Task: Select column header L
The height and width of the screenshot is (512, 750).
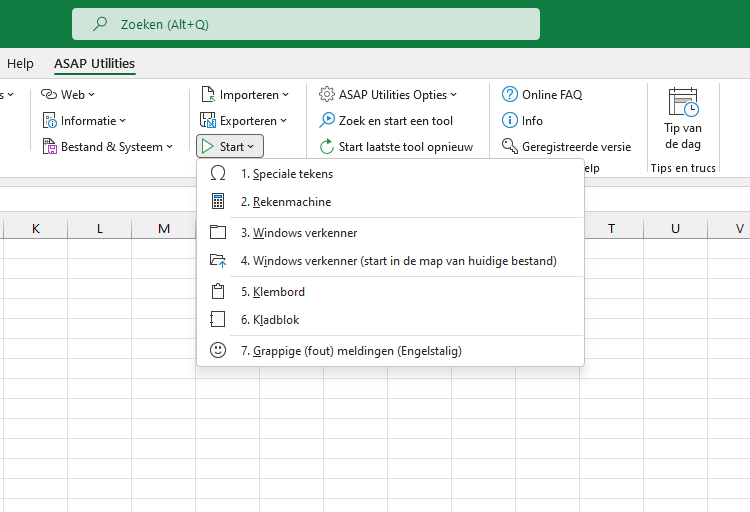Action: click(99, 228)
